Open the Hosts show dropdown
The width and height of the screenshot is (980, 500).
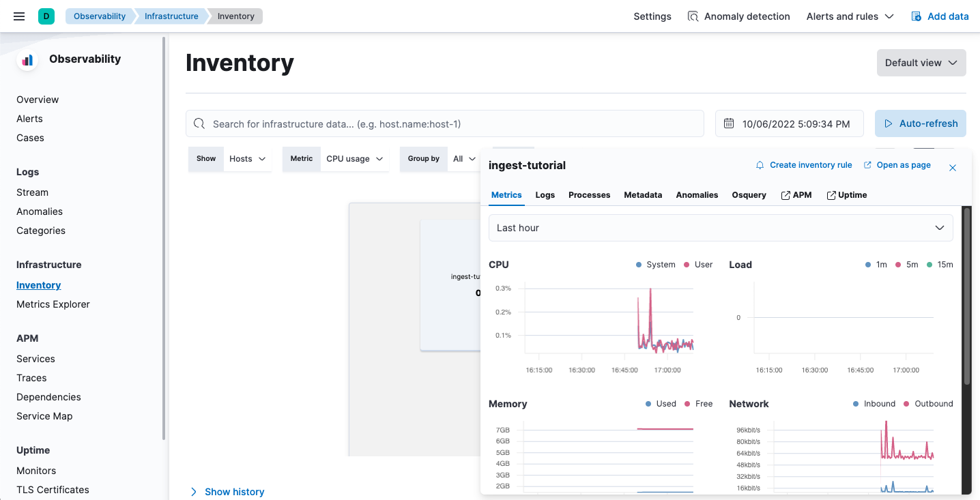click(x=247, y=158)
